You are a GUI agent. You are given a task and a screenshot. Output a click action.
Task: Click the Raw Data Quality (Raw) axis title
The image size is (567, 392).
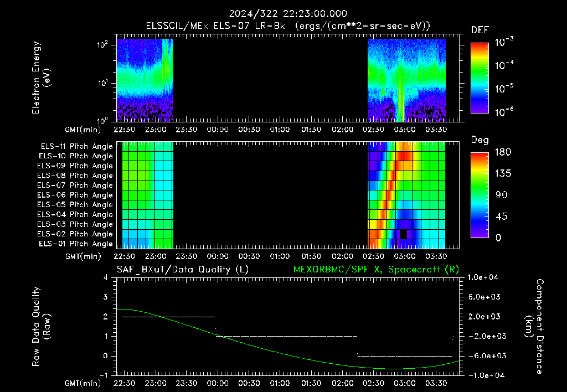[41, 327]
